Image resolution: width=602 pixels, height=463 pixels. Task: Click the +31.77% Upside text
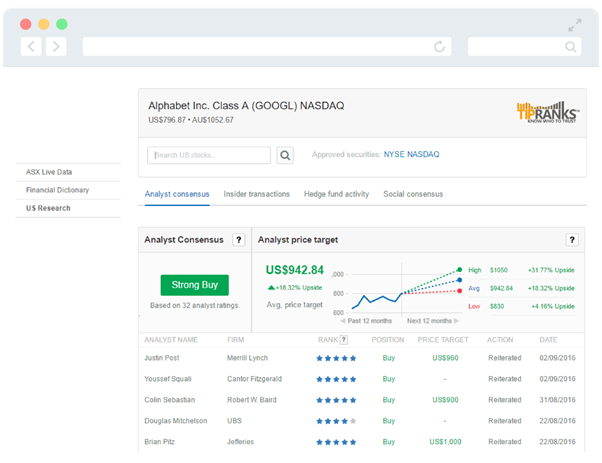551,270
